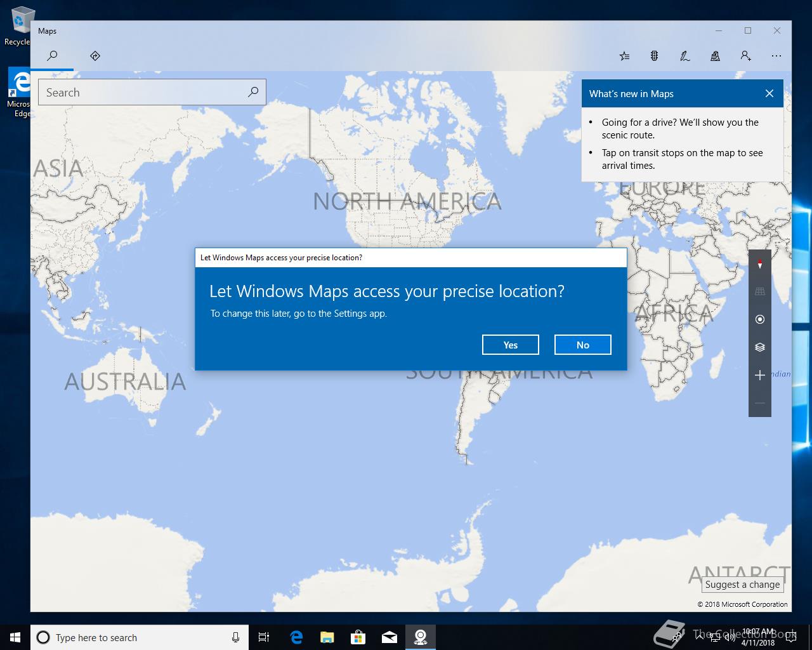Click the Tilt map control
Screen dimensions: 812x650
click(760, 291)
